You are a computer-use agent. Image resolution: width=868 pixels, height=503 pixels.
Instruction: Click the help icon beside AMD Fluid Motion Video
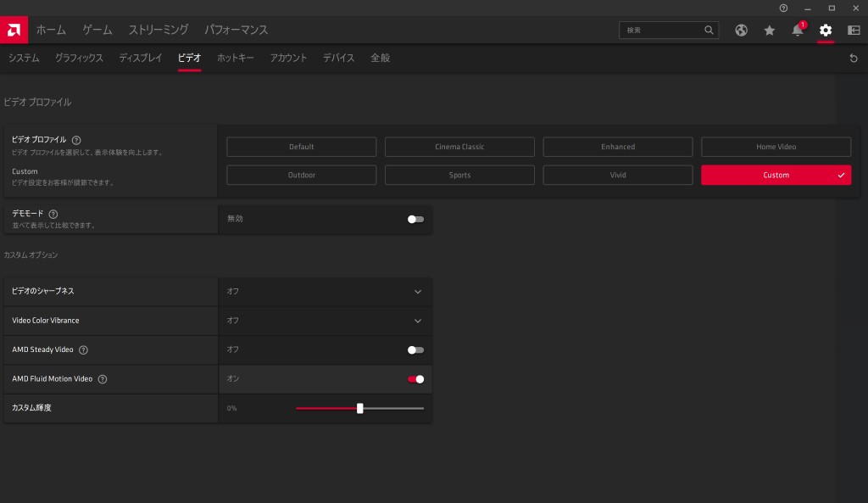click(x=103, y=379)
